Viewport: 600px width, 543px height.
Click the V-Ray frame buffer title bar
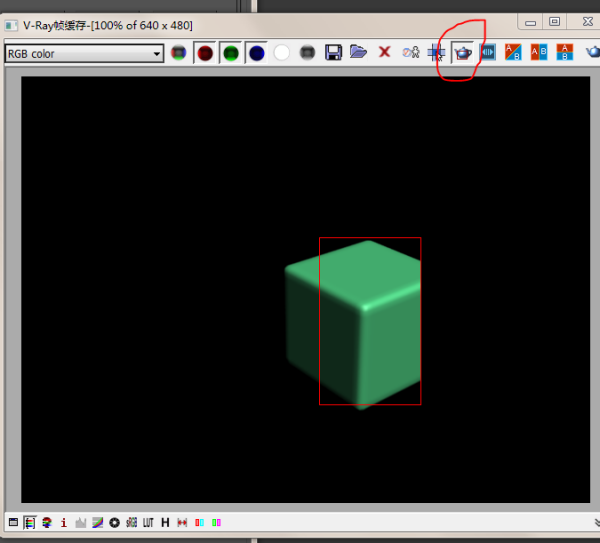(x=250, y=24)
